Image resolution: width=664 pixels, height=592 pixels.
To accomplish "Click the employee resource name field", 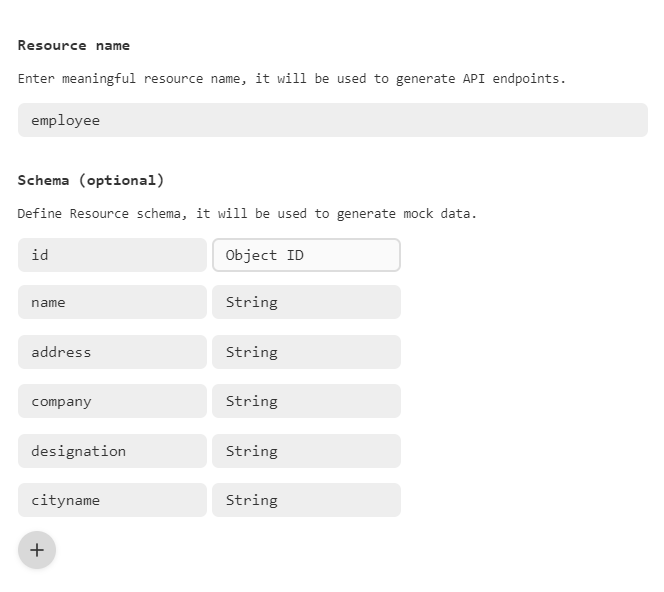I will point(332,120).
